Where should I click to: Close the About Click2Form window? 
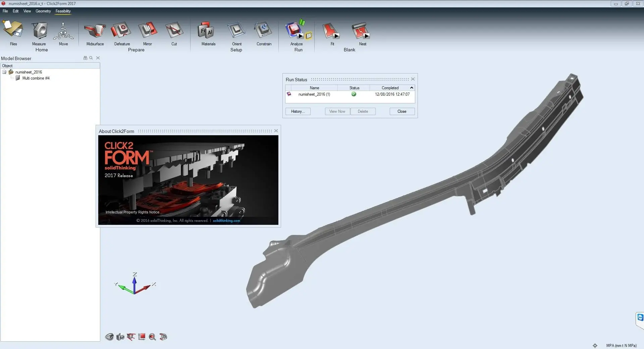coord(276,131)
